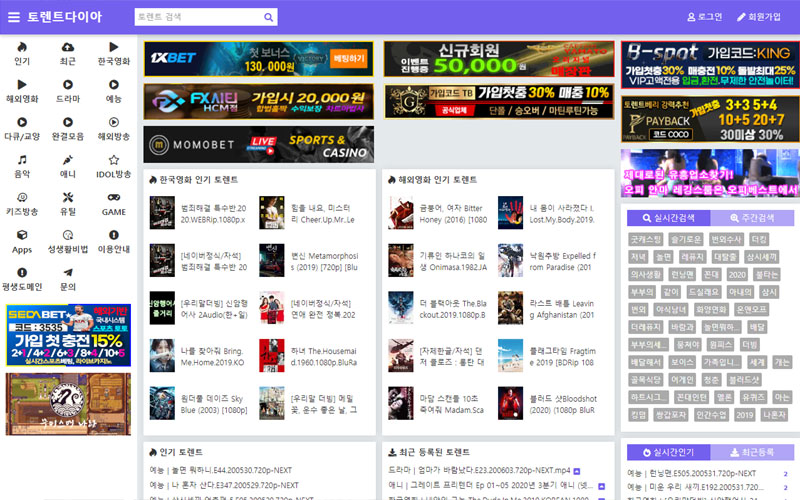
Task: Open 놀면 뭐하니.E44.200530 torrent link
Action: (221, 470)
